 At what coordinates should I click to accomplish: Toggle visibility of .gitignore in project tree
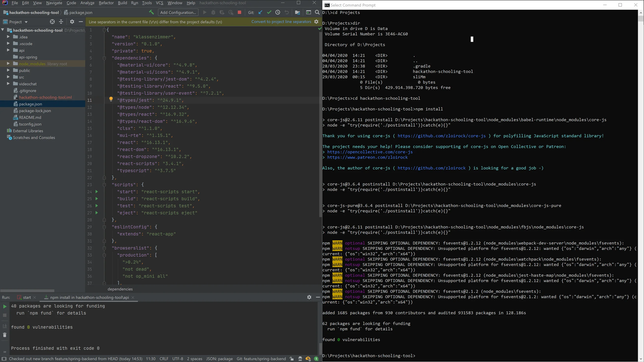point(27,90)
